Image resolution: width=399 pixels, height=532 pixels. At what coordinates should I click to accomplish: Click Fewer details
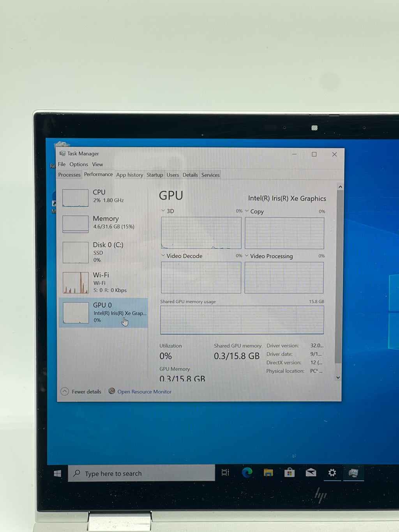point(87,392)
